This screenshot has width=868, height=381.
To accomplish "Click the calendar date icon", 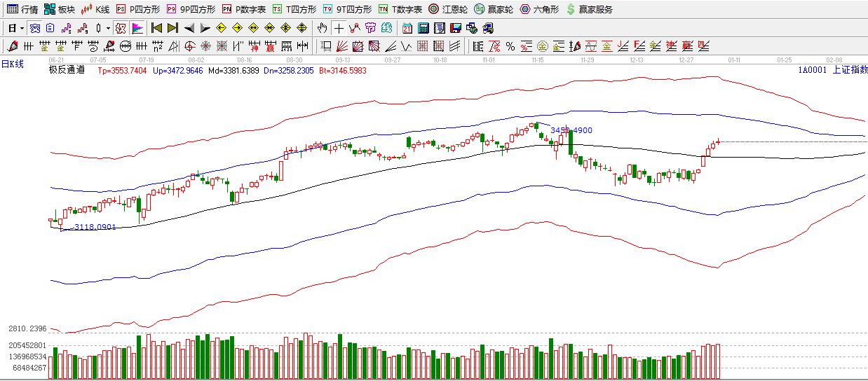I will pos(407,29).
